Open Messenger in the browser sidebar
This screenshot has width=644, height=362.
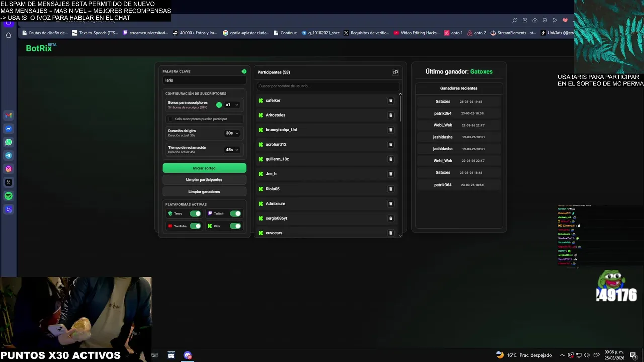[8, 129]
